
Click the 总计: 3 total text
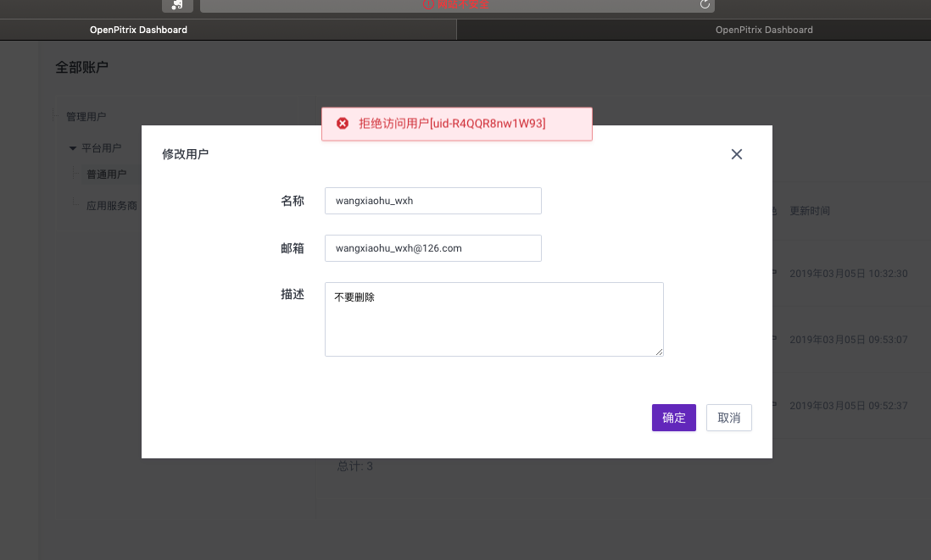click(355, 466)
